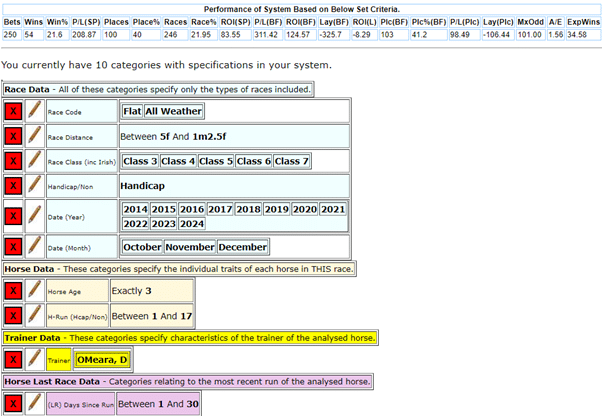The height and width of the screenshot is (416, 602).
Task: Edit Date (Month) with pencil
Action: coord(35,247)
